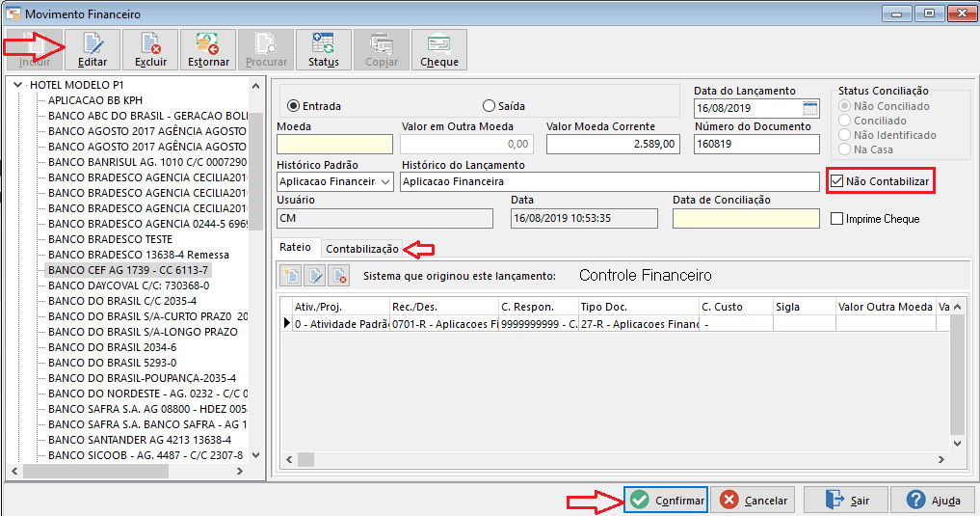Click the Copiar toolbar button
The width and height of the screenshot is (980, 516).
[382, 49]
